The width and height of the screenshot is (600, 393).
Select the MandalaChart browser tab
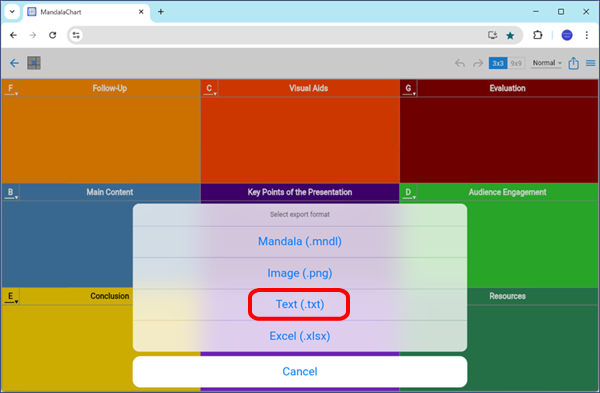click(x=86, y=12)
